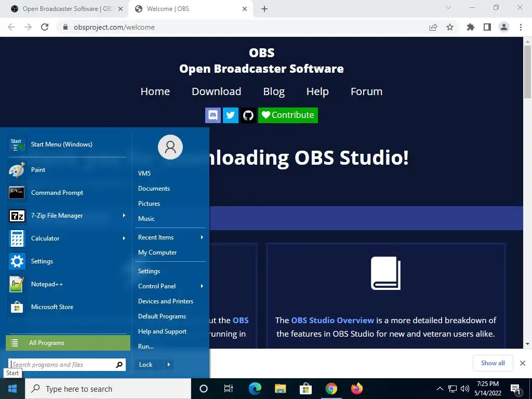The image size is (532, 399).
Task: Click the white book icon above OBS Studio Overview
Action: (x=385, y=273)
